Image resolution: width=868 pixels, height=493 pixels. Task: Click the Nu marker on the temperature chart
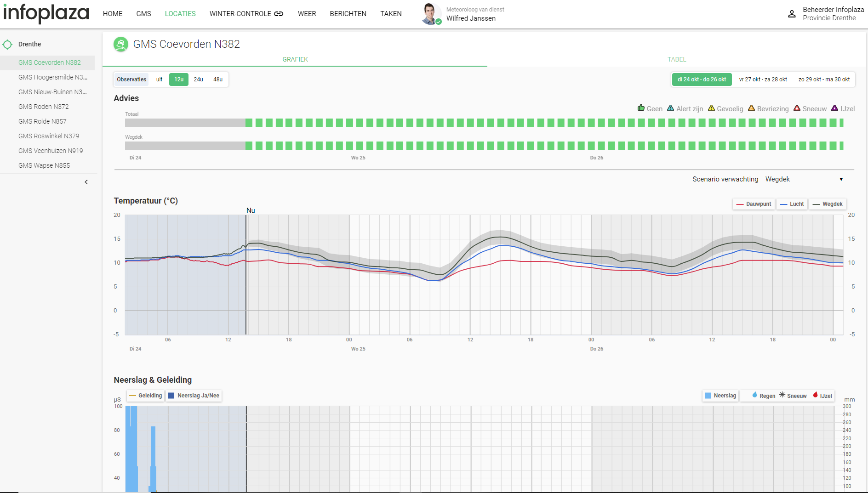[251, 210]
